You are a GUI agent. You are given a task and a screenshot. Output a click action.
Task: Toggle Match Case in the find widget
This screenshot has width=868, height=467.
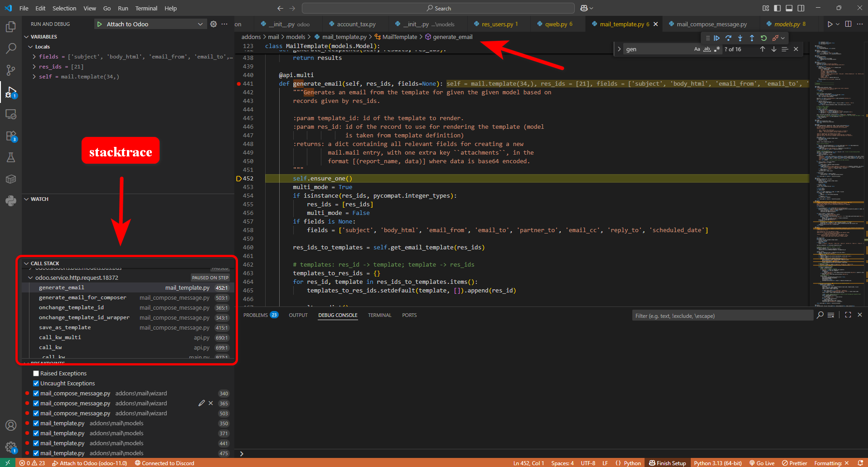[697, 49]
